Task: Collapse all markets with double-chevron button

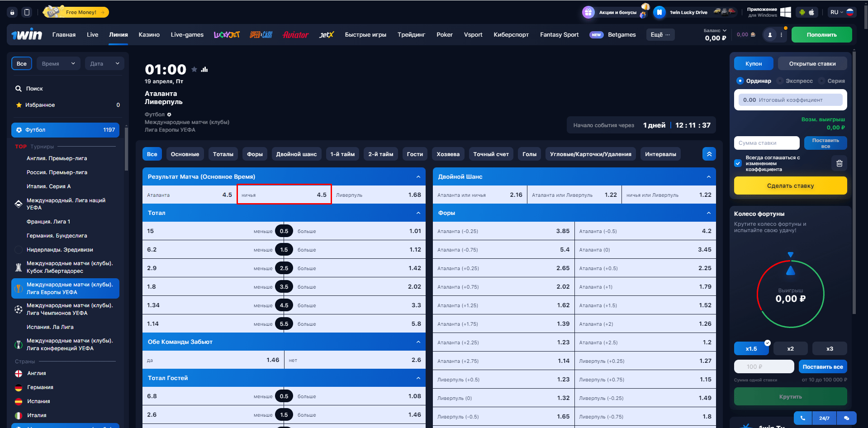Action: [x=709, y=154]
